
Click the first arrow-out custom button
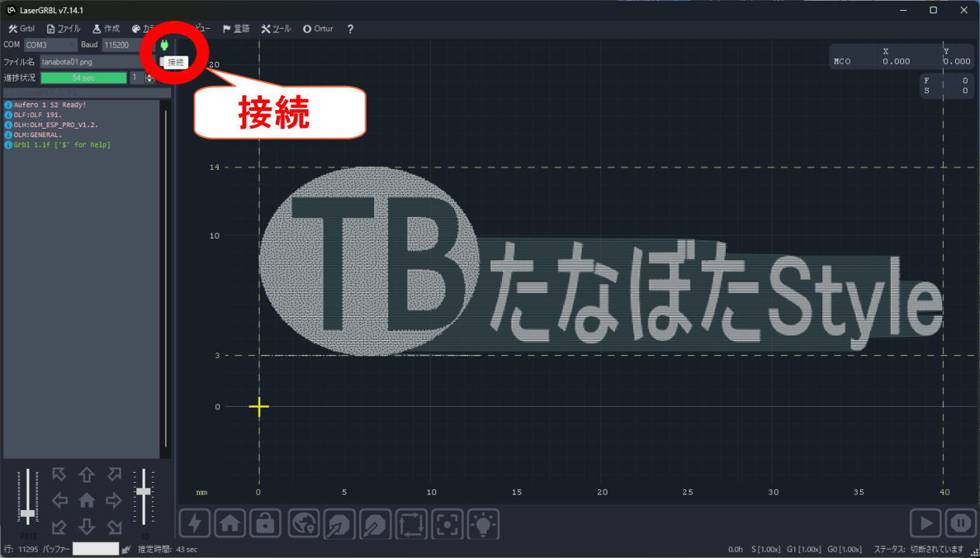point(339,524)
